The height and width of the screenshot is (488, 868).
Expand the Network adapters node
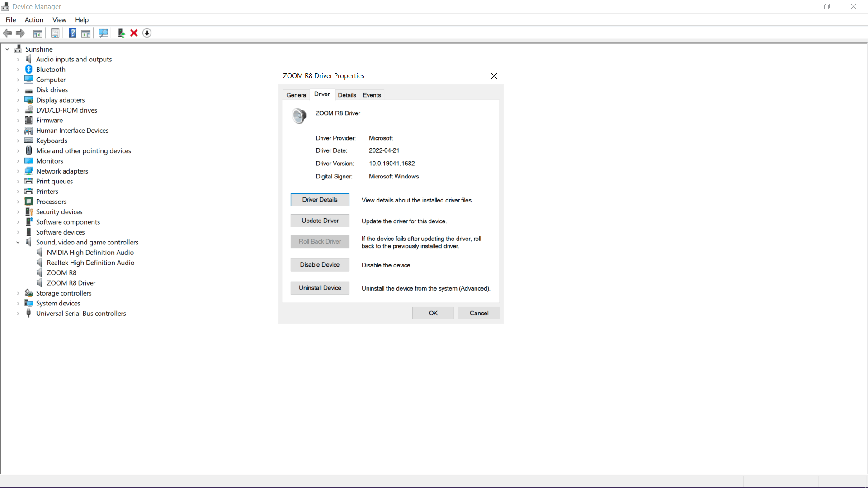pos(18,171)
